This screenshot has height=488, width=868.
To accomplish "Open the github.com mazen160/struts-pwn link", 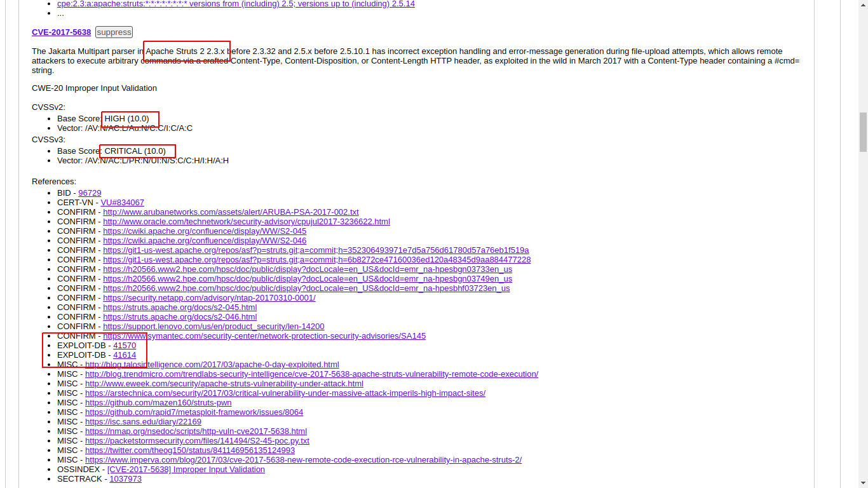I will click(158, 403).
